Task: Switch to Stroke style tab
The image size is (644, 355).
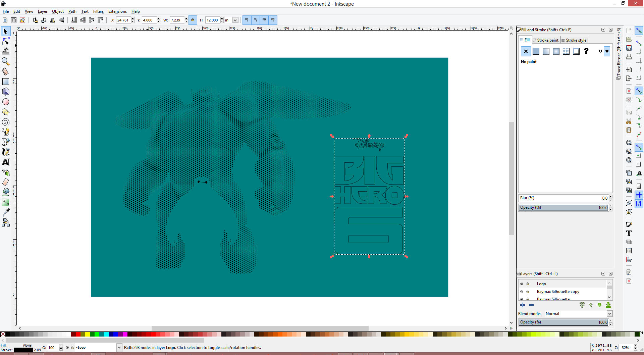Action: pos(574,40)
